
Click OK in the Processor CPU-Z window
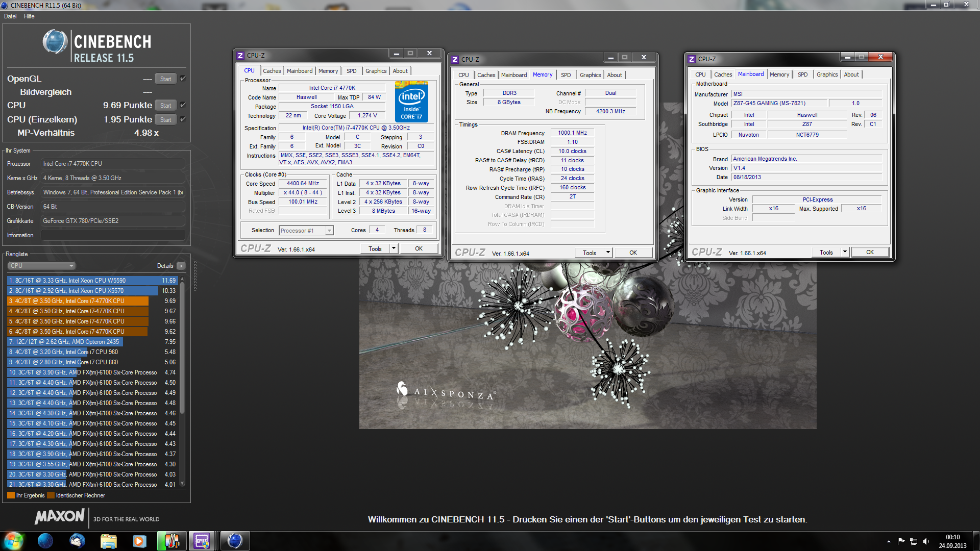click(419, 248)
